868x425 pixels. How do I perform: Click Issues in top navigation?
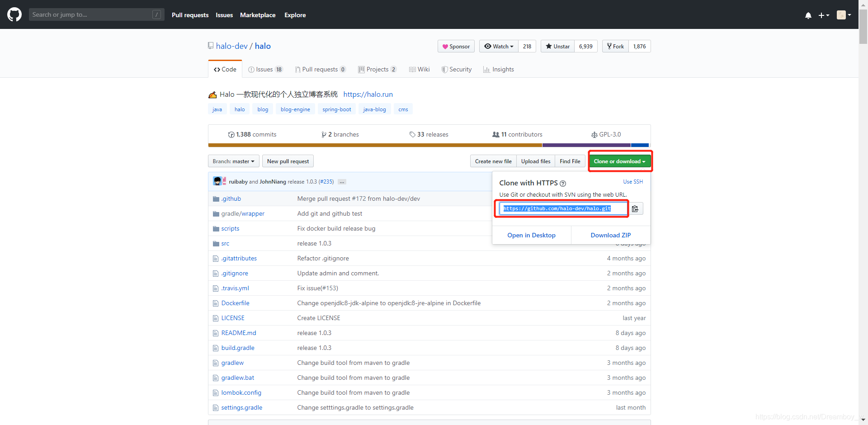point(224,15)
